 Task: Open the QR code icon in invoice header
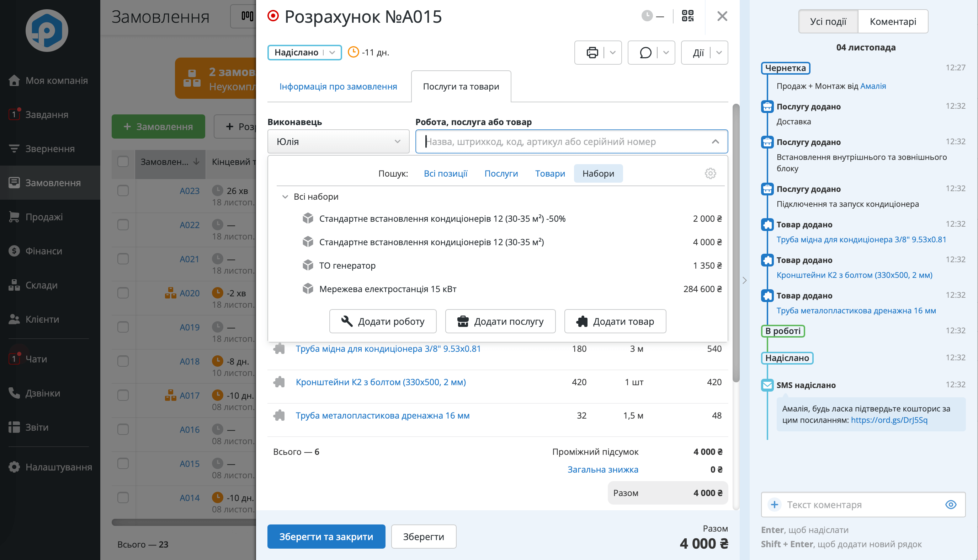(x=688, y=16)
